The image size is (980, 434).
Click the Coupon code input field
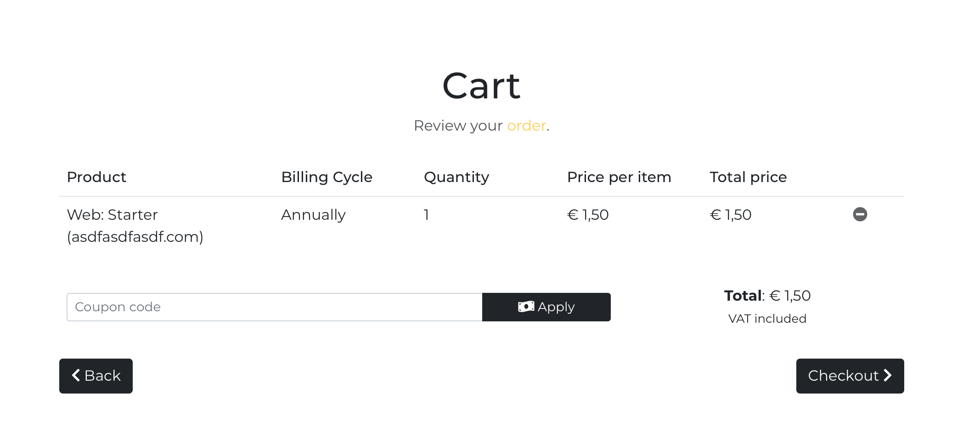pos(274,307)
